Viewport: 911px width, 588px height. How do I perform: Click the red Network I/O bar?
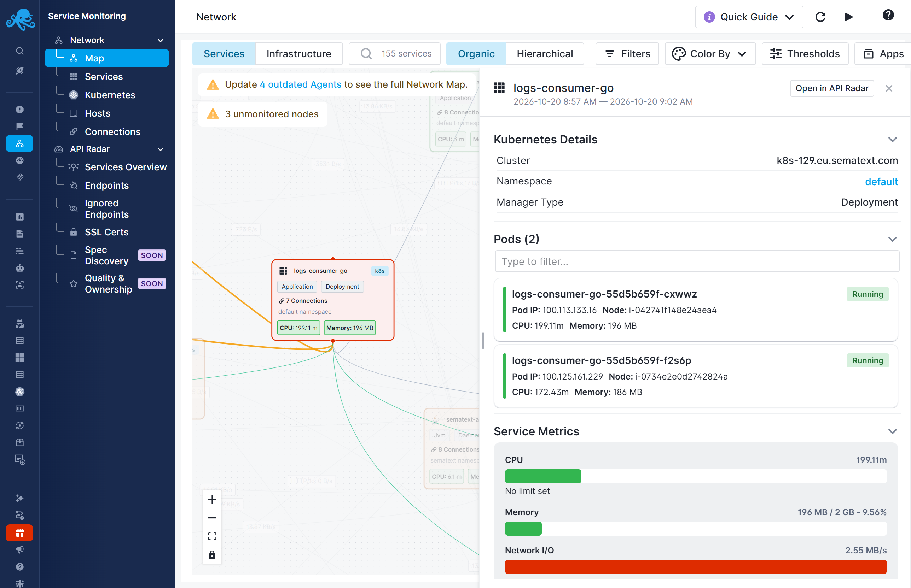[x=696, y=567]
